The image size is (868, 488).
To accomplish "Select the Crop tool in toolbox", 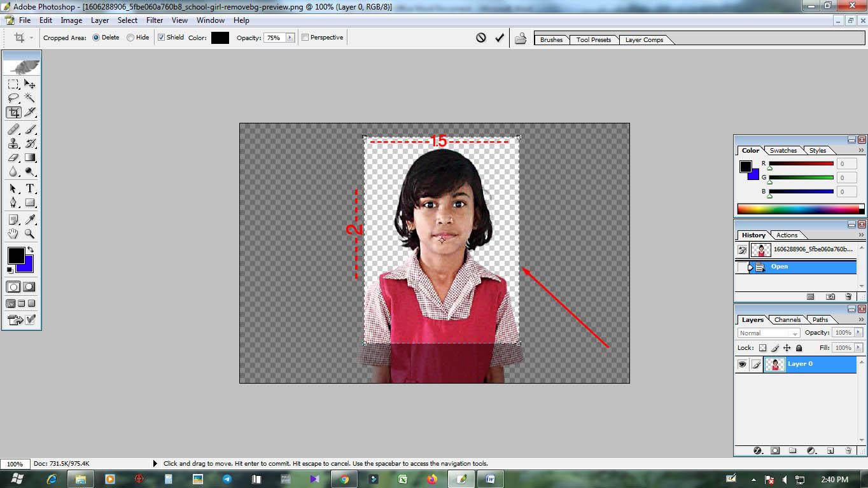I will coord(13,113).
